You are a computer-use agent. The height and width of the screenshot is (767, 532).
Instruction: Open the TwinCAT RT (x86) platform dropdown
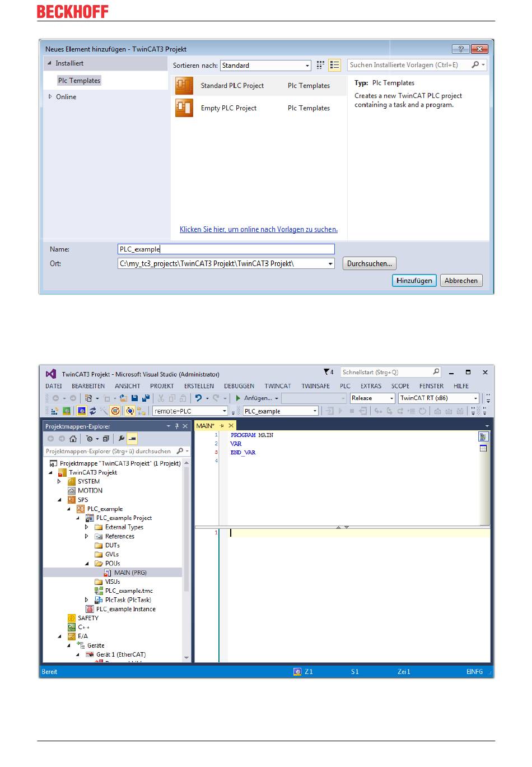click(438, 398)
